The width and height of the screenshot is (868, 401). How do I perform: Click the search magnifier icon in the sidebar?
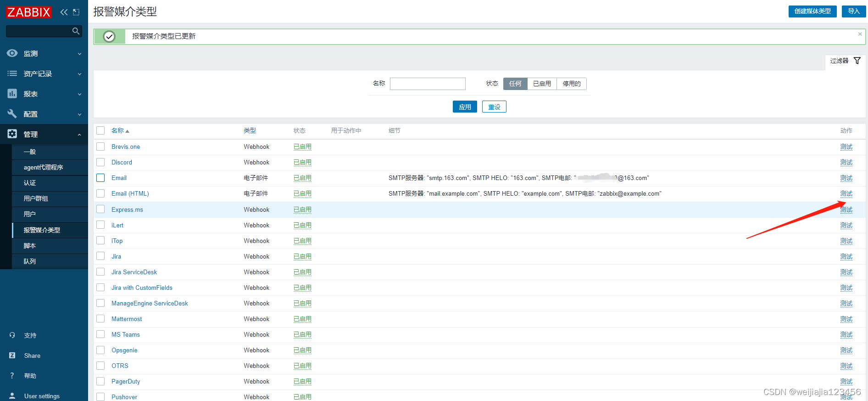click(76, 31)
